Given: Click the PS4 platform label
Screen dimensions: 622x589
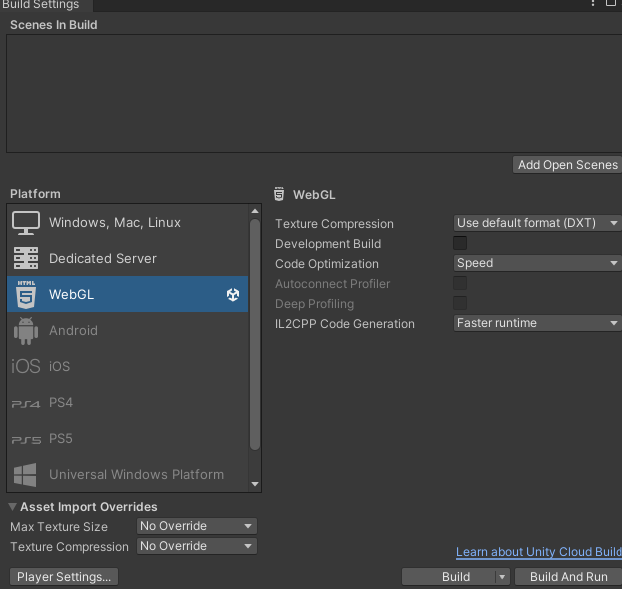Looking at the screenshot, I should (61, 403).
